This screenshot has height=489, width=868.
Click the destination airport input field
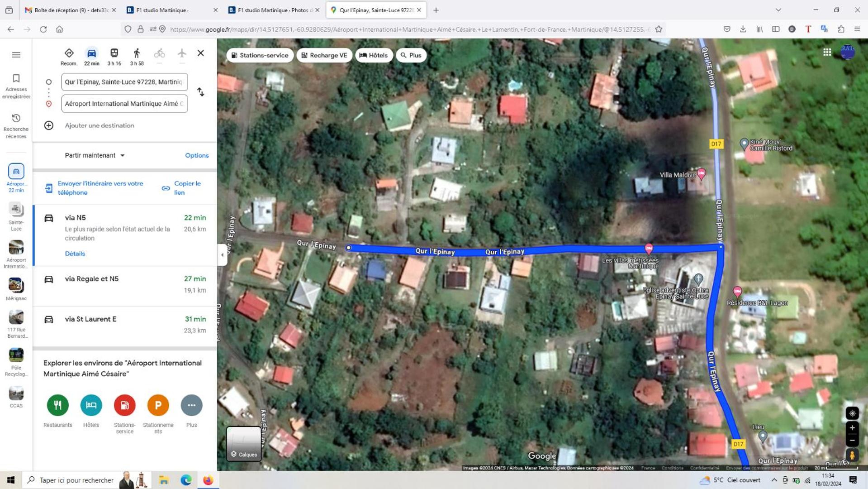point(124,104)
